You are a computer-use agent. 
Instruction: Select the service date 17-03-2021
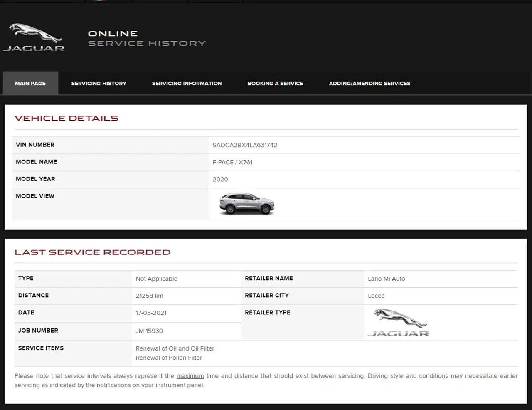(151, 313)
